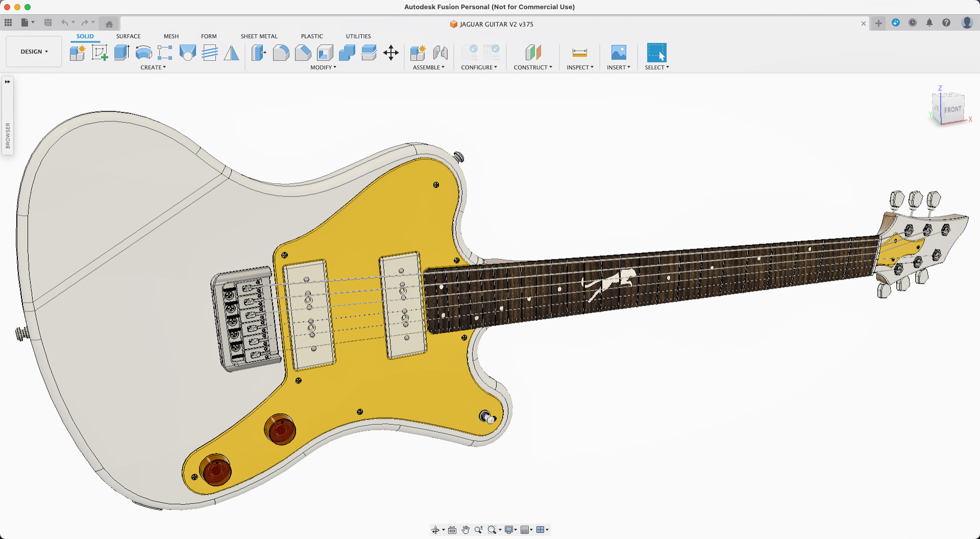This screenshot has width=980, height=539.
Task: Click the Move/Copy arrows icon
Action: (391, 53)
